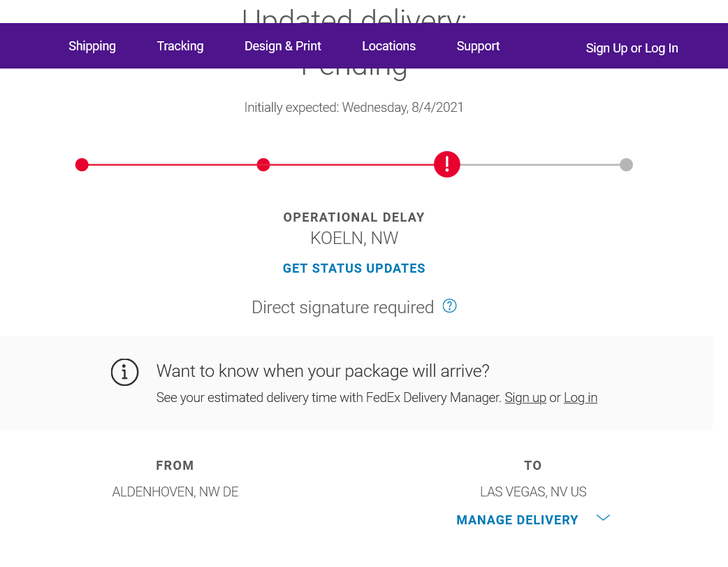Screen dimensions: 728x567
Task: Click the Sign up link
Action: click(x=525, y=398)
